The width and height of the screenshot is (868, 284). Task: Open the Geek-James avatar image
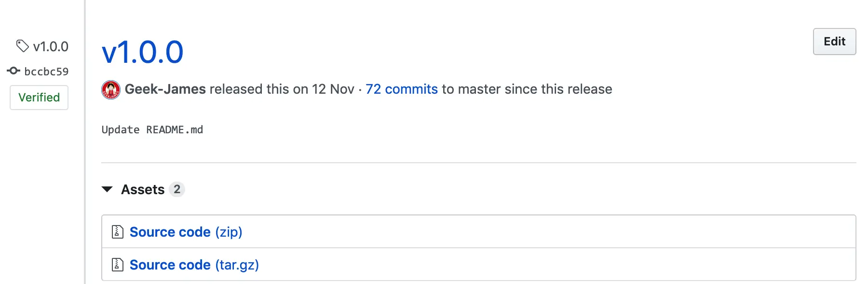pos(111,89)
